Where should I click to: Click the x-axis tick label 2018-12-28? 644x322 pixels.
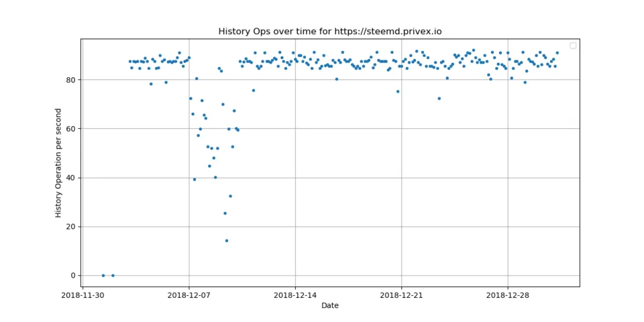508,295
